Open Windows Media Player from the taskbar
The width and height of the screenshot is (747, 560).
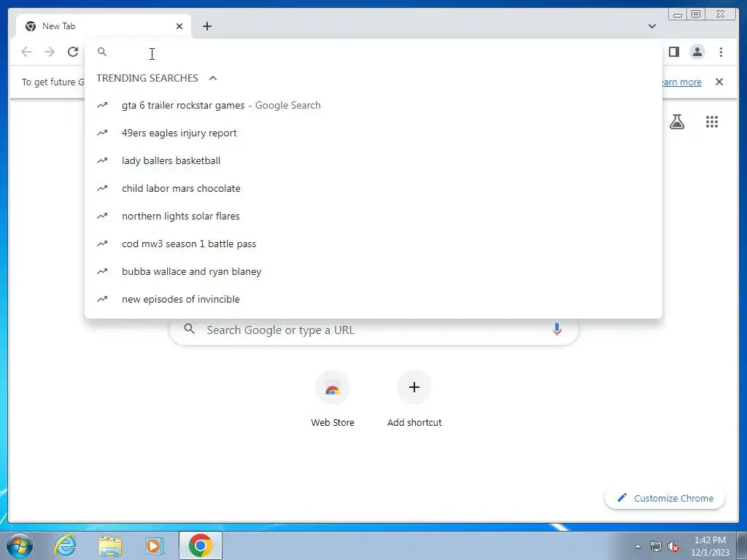click(155, 545)
